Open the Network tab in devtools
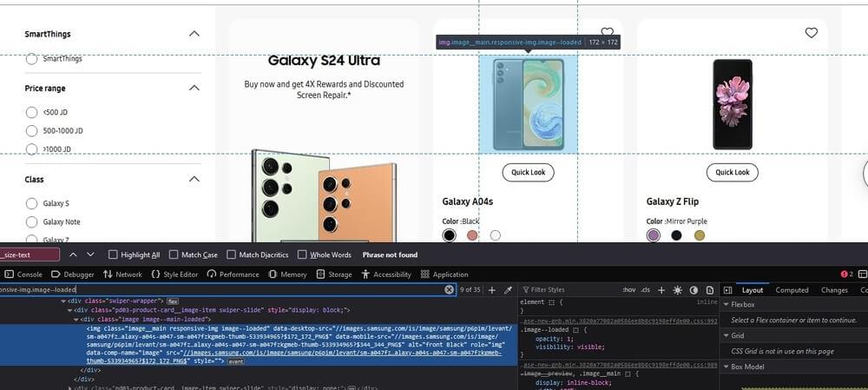 click(x=122, y=274)
